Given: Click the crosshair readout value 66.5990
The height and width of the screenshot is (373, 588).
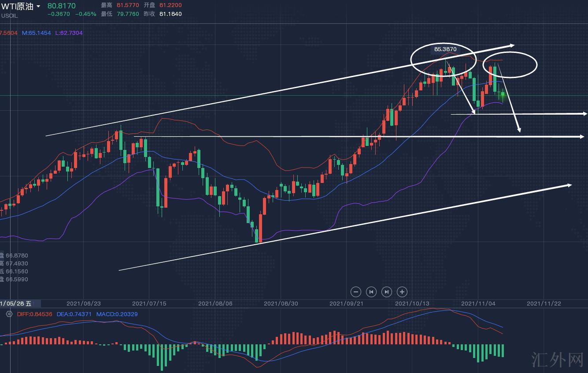Looking at the screenshot, I should tap(16, 280).
